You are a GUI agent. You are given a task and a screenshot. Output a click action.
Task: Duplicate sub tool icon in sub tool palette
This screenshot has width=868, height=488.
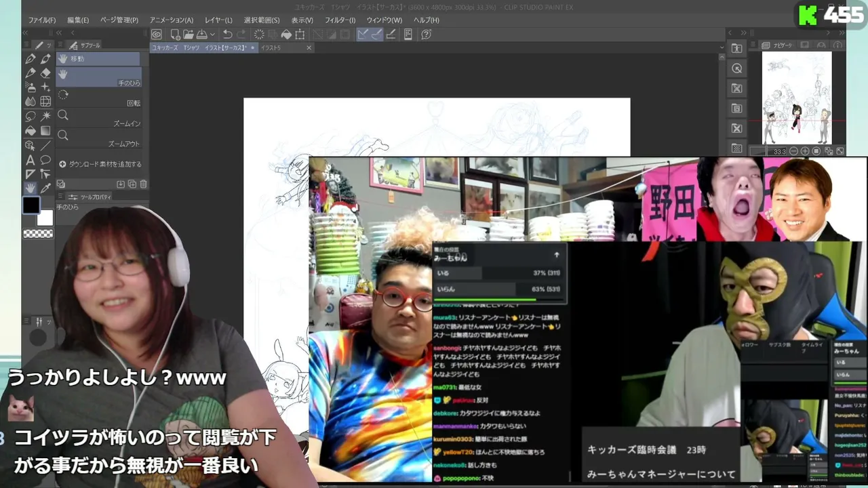(x=132, y=184)
